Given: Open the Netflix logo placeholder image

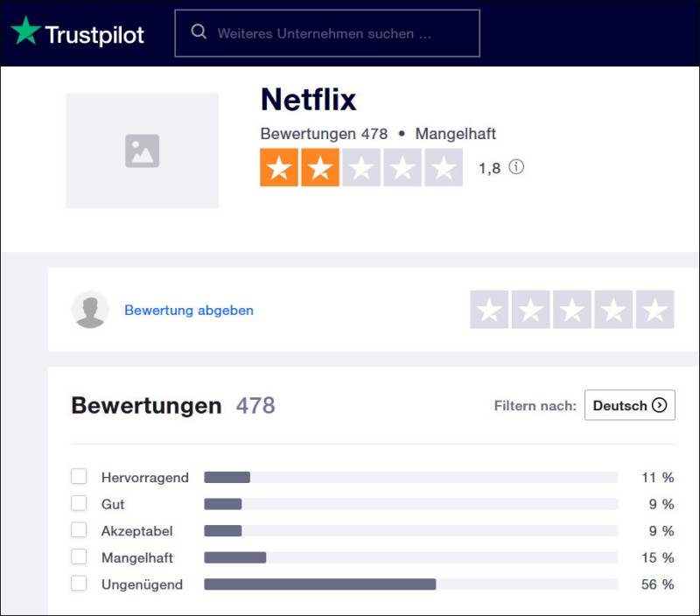Looking at the screenshot, I should tap(143, 150).
